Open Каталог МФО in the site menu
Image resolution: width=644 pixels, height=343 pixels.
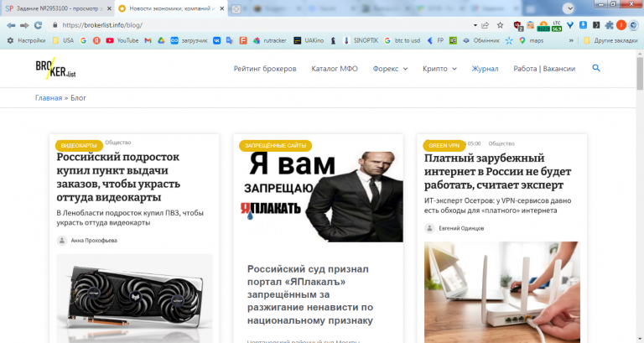335,69
